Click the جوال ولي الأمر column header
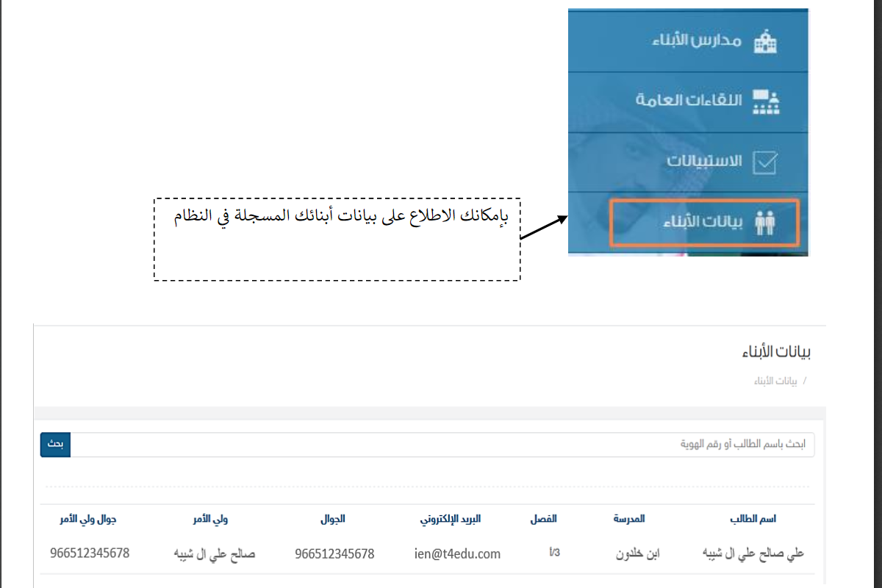Viewport: 882px width, 588px height. (x=88, y=519)
